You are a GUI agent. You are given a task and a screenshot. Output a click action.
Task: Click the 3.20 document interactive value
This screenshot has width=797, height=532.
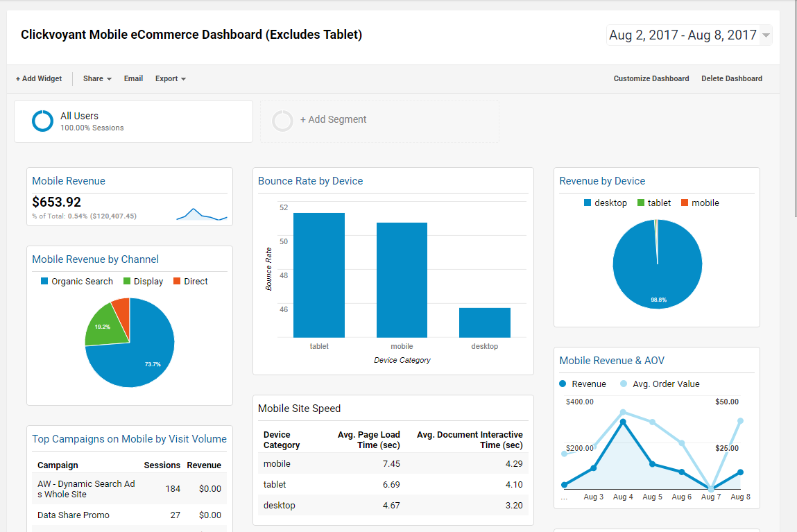[514, 506]
